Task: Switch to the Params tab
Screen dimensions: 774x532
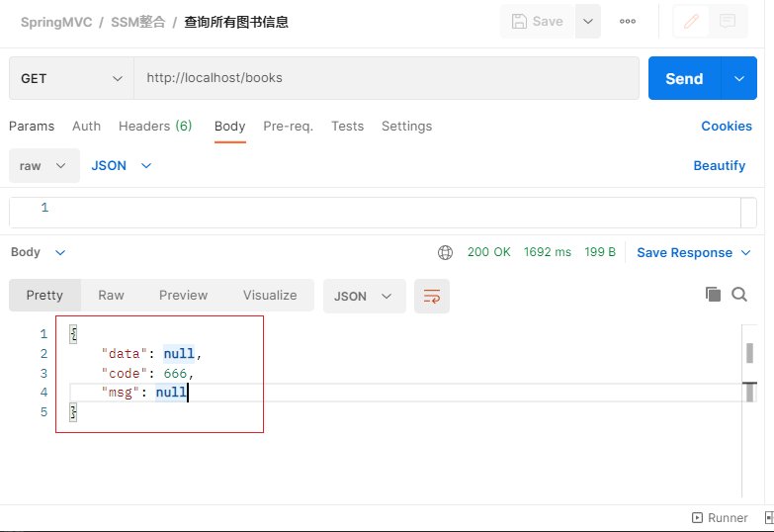Action: (32, 126)
